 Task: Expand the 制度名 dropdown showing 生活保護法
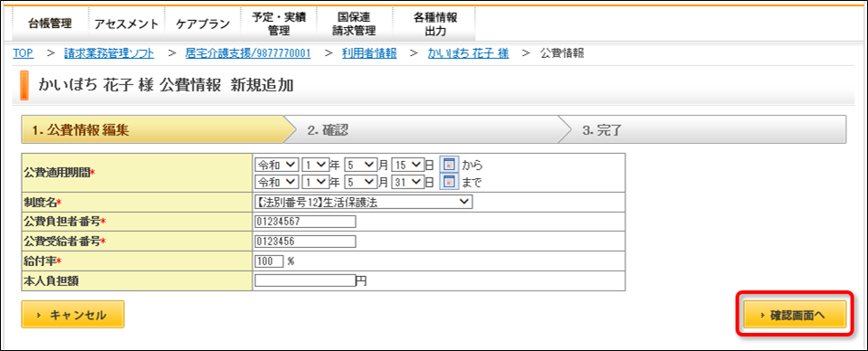point(364,203)
